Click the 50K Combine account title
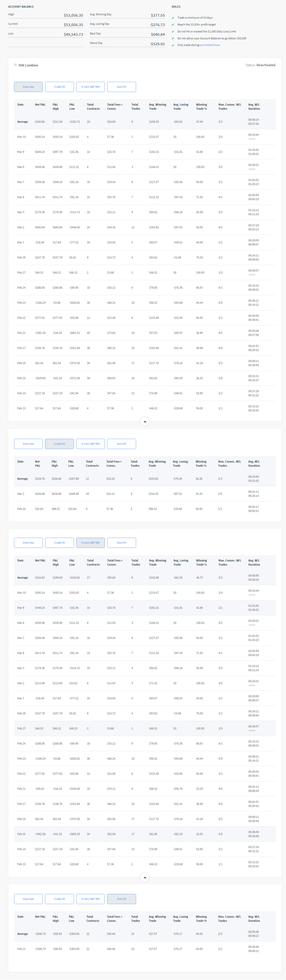This screenshot has width=286, height=980. (x=28, y=65)
